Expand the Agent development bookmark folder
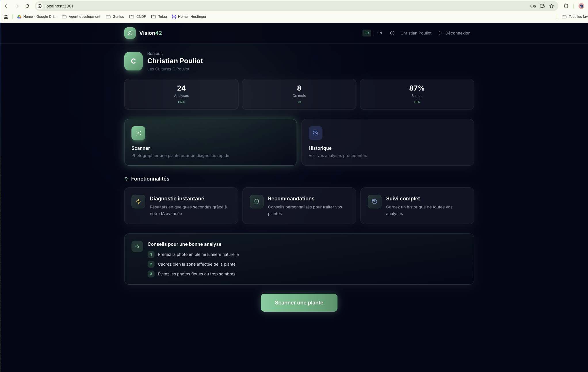 (x=81, y=17)
